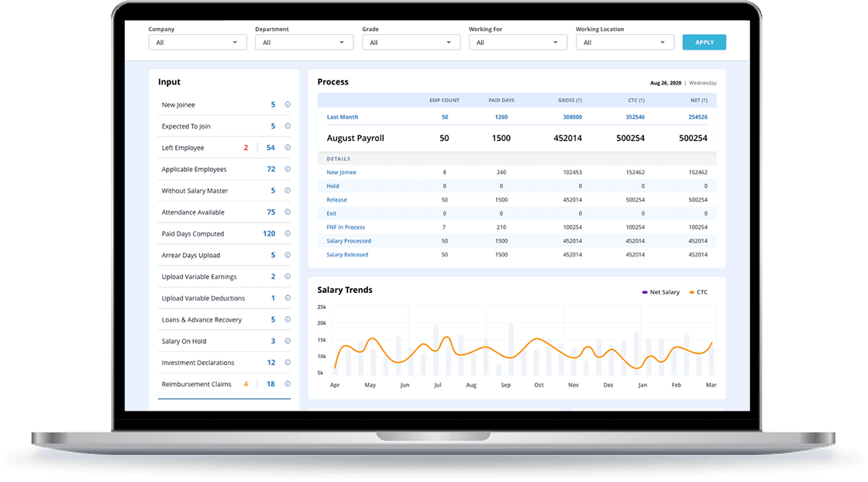Click the Loans & Advance Recovery info icon

coord(288,319)
